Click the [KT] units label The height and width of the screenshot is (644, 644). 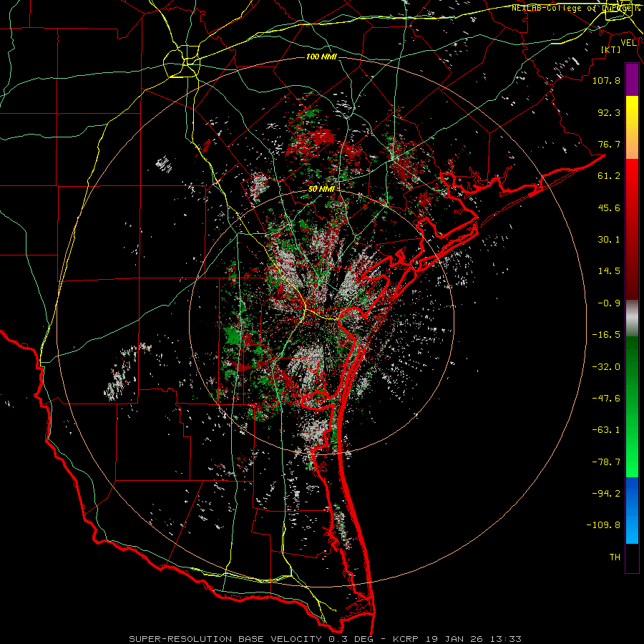click(611, 49)
